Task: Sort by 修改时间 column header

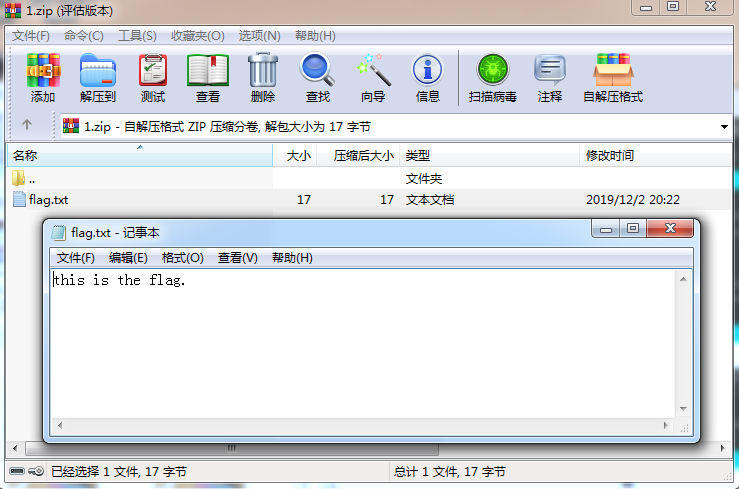Action: pyautogui.click(x=655, y=155)
